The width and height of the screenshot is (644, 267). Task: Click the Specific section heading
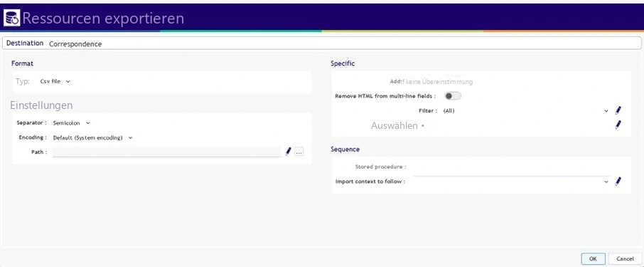(x=343, y=63)
